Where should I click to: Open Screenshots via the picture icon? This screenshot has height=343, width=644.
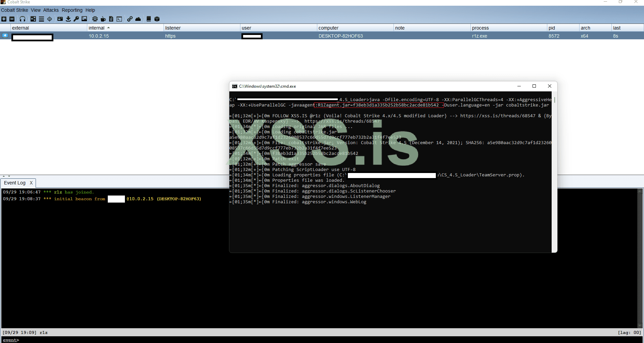[x=84, y=19]
